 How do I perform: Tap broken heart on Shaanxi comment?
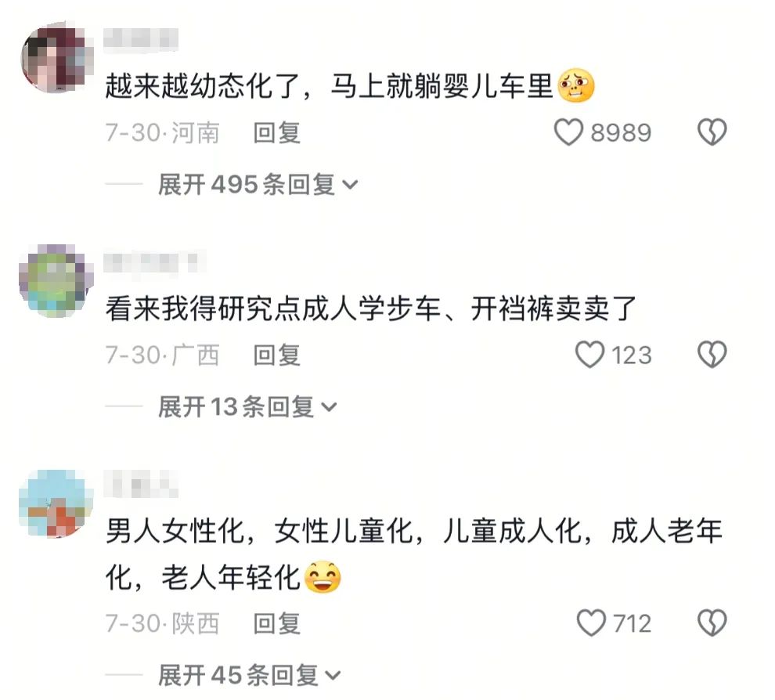pyautogui.click(x=712, y=623)
